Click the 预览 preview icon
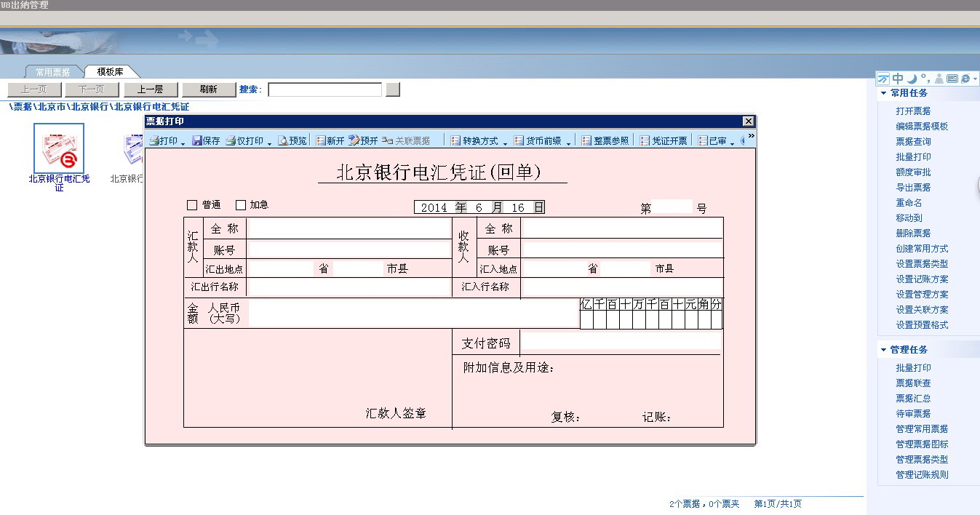 283,140
